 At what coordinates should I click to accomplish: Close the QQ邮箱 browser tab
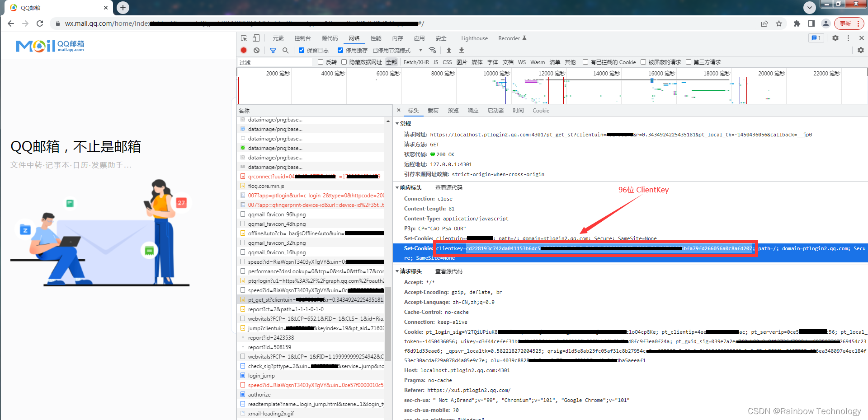tap(106, 8)
